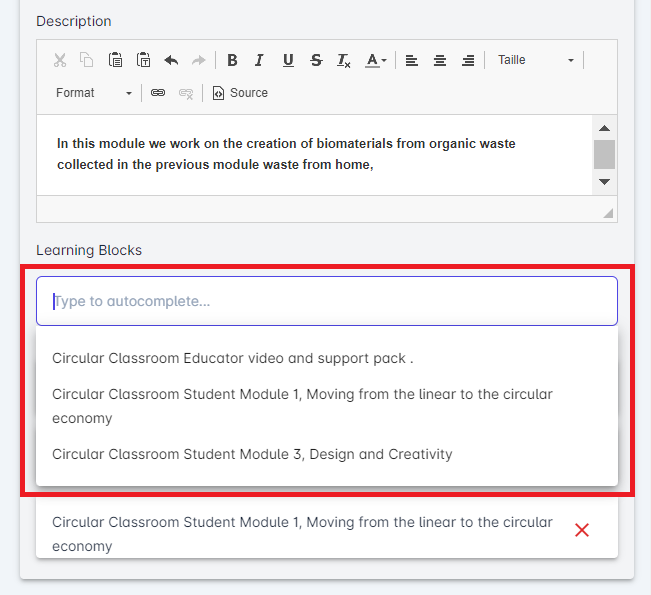Image resolution: width=651 pixels, height=595 pixels.
Task: Select Student Module 3, Design and Creativity option
Action: click(252, 454)
